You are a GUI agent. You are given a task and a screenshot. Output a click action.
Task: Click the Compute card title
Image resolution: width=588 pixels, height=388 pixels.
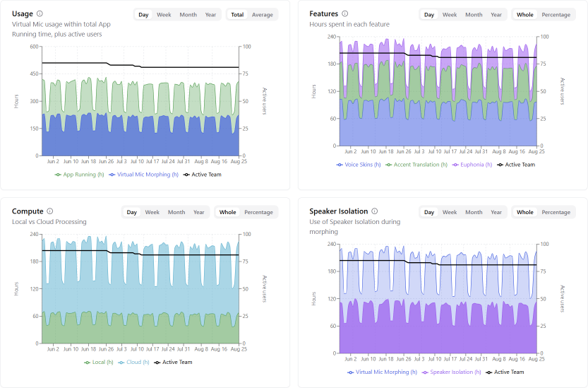[28, 211]
